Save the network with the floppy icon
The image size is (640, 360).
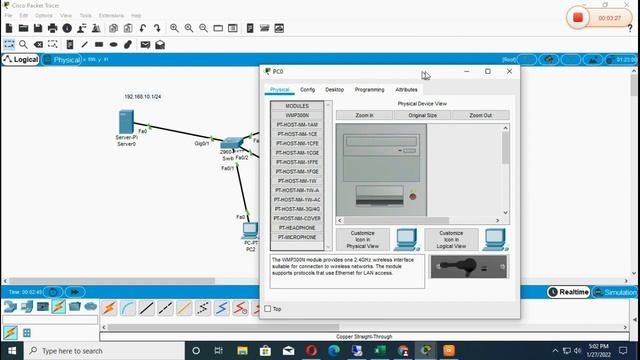[x=38, y=28]
